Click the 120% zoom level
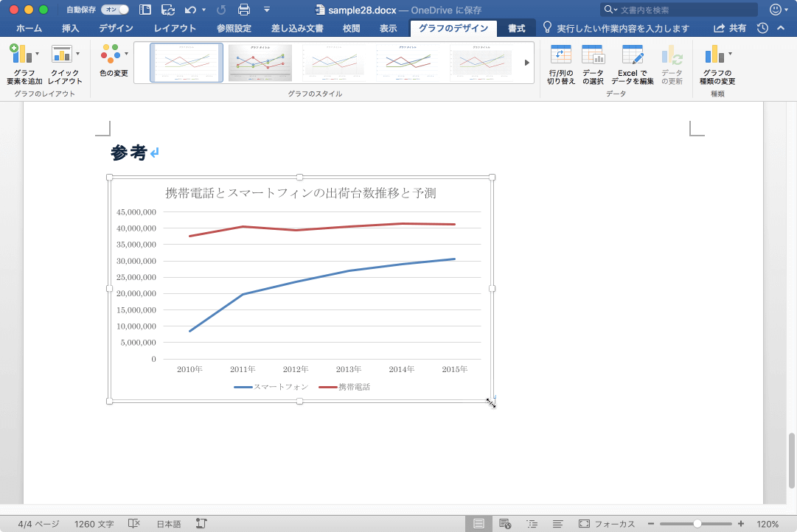The height and width of the screenshot is (532, 797). point(768,524)
